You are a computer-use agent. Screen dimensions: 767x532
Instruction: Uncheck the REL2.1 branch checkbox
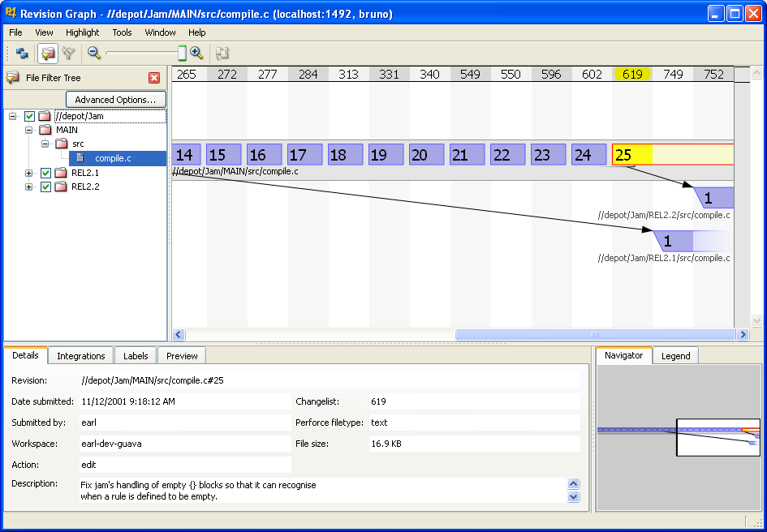coord(45,173)
